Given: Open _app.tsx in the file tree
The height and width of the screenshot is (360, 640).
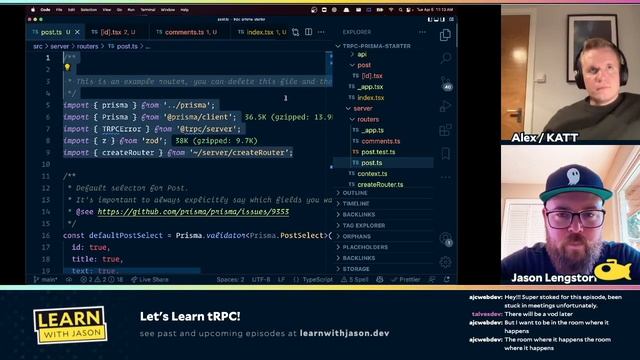Looking at the screenshot, I should [370, 87].
